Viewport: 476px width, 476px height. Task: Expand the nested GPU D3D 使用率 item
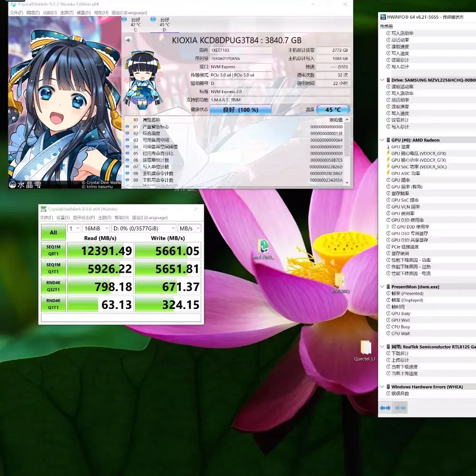(x=387, y=227)
